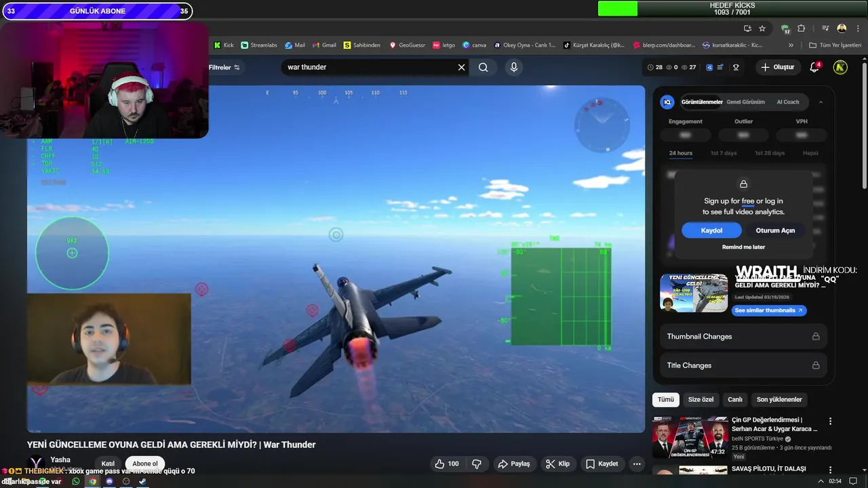Open the Filtreler search filters
Image resolution: width=868 pixels, height=488 pixels.
(x=224, y=67)
